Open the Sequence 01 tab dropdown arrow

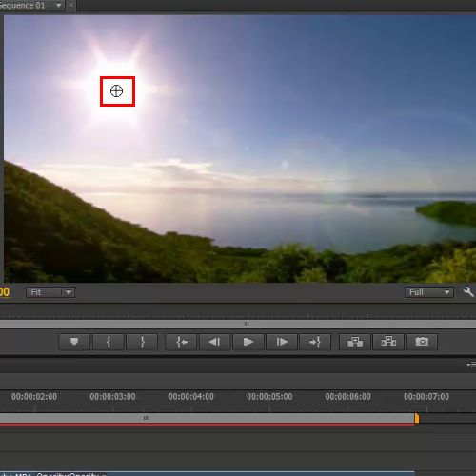(x=58, y=6)
